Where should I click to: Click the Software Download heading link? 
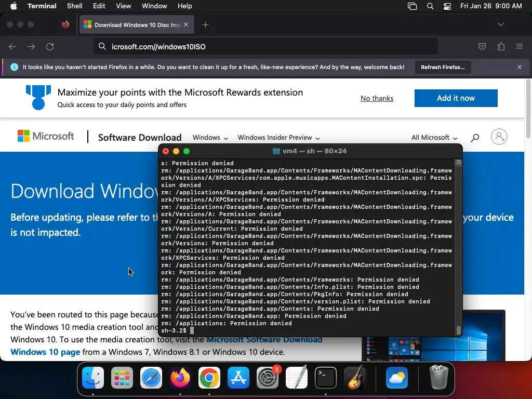pyautogui.click(x=140, y=137)
